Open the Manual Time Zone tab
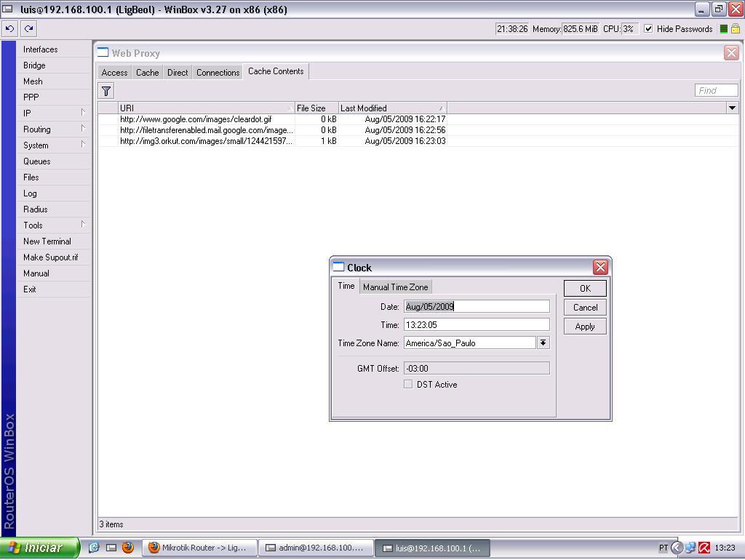This screenshot has height=560, width=745. 395,287
